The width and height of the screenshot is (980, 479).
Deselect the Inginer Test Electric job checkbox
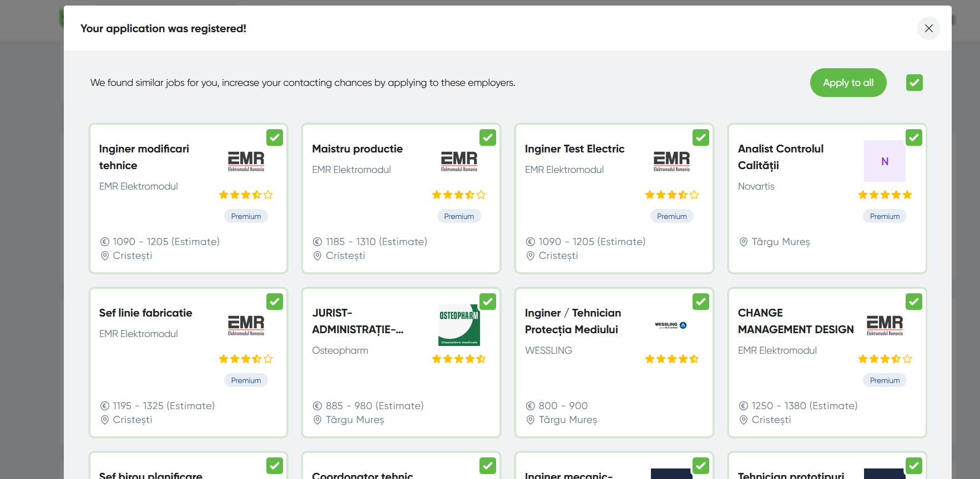click(x=700, y=137)
